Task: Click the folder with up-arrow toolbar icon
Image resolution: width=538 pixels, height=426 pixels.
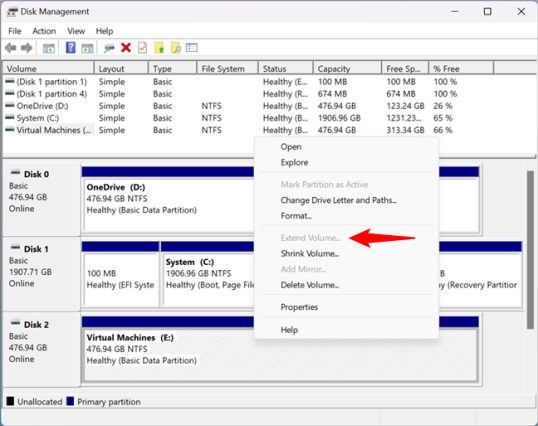Action: click(159, 48)
